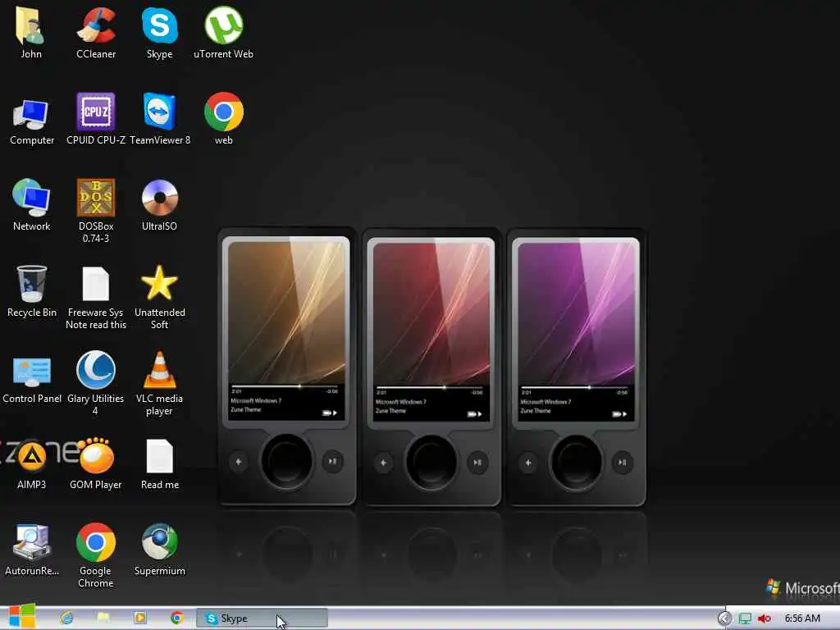Select the Computer desktop icon

[32, 121]
